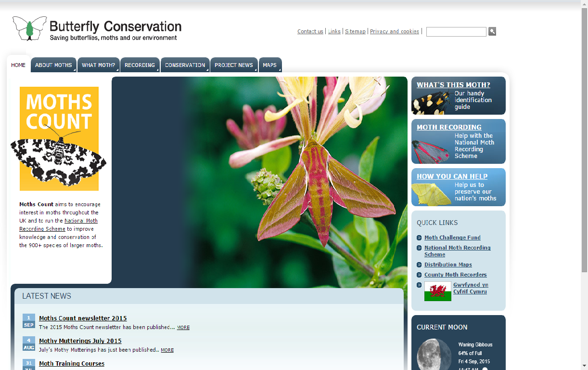Screen dimensions: 588x370
Task: Click the moon image in Current Moon panel
Action: [x=434, y=355]
